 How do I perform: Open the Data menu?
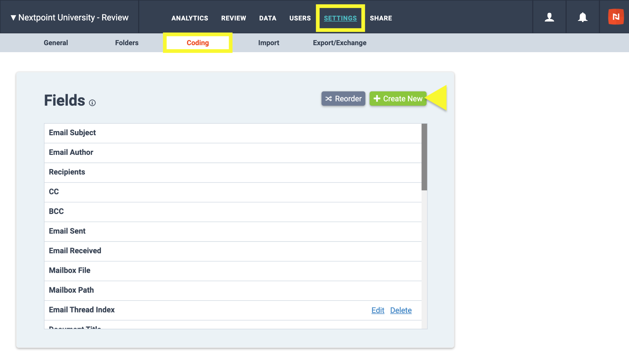point(268,18)
